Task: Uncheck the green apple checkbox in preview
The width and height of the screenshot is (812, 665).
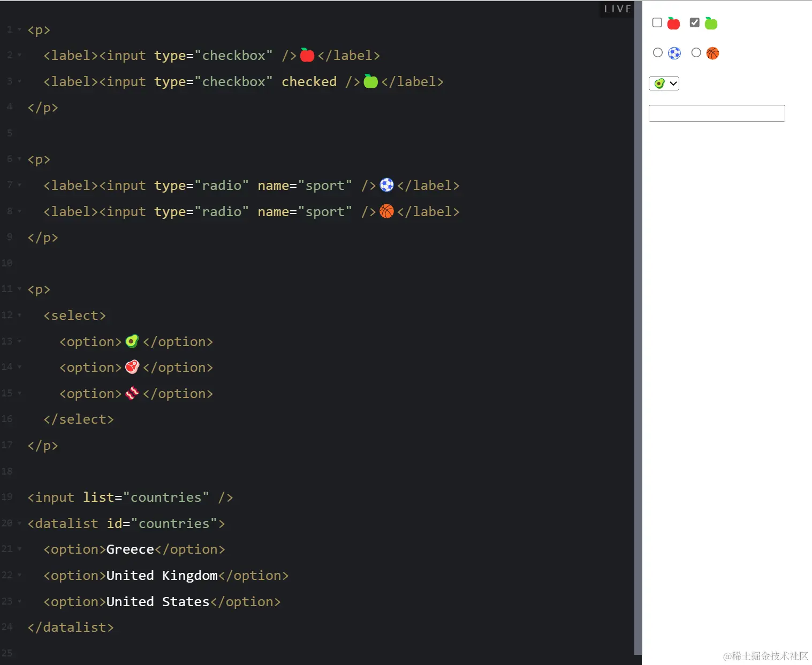Action: (x=695, y=22)
